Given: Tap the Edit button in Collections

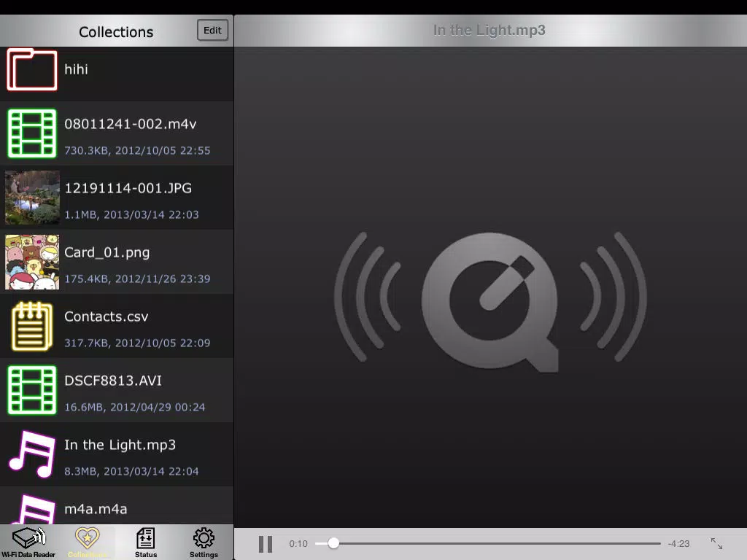Looking at the screenshot, I should [212, 31].
